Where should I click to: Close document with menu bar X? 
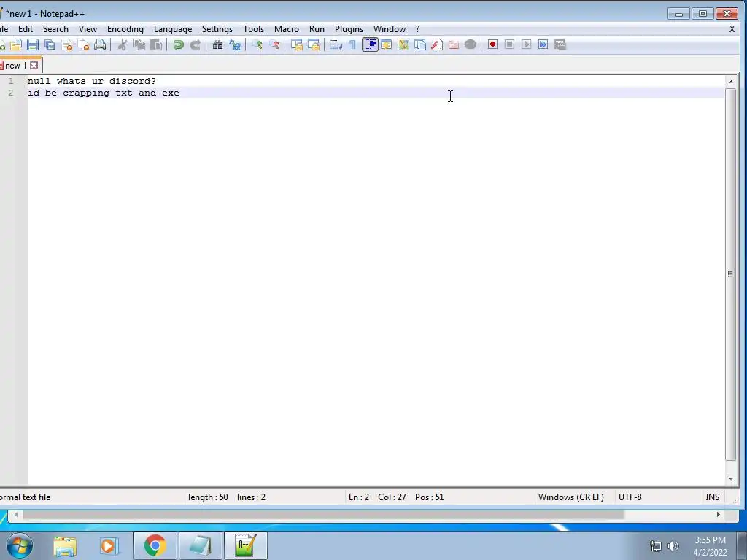click(x=732, y=29)
